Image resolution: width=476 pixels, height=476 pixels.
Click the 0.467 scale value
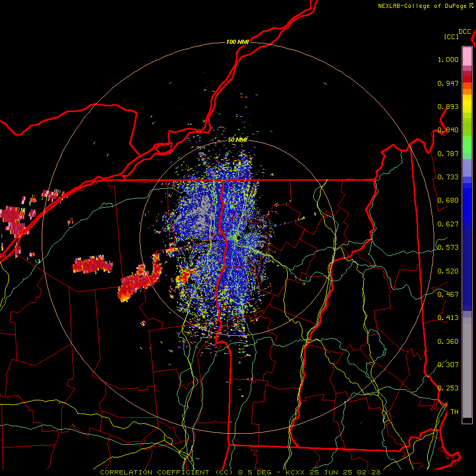pos(448,295)
